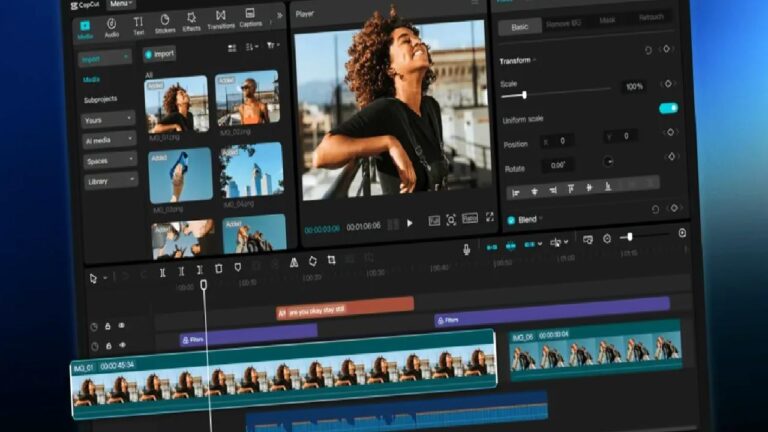Image resolution: width=768 pixels, height=432 pixels.
Task: Open the Captions panel
Action: [250, 18]
